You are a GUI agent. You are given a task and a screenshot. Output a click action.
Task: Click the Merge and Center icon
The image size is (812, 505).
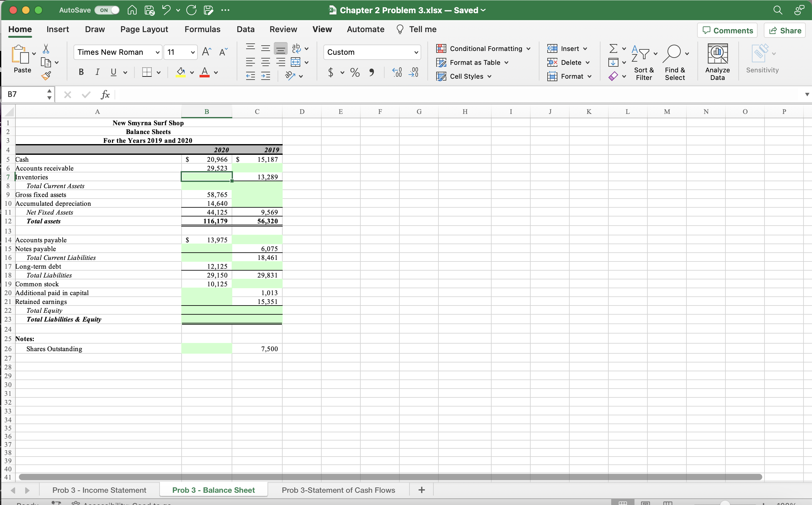(x=295, y=62)
